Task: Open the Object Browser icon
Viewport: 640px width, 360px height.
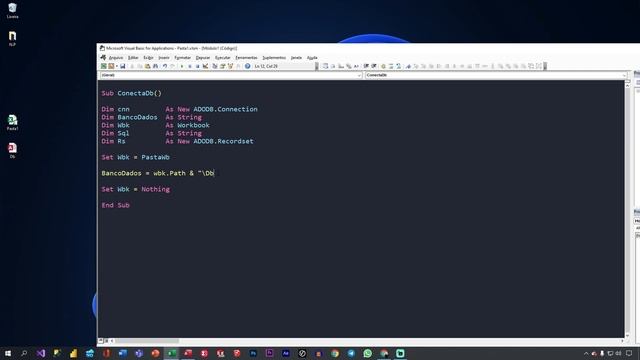Action: 230,66
